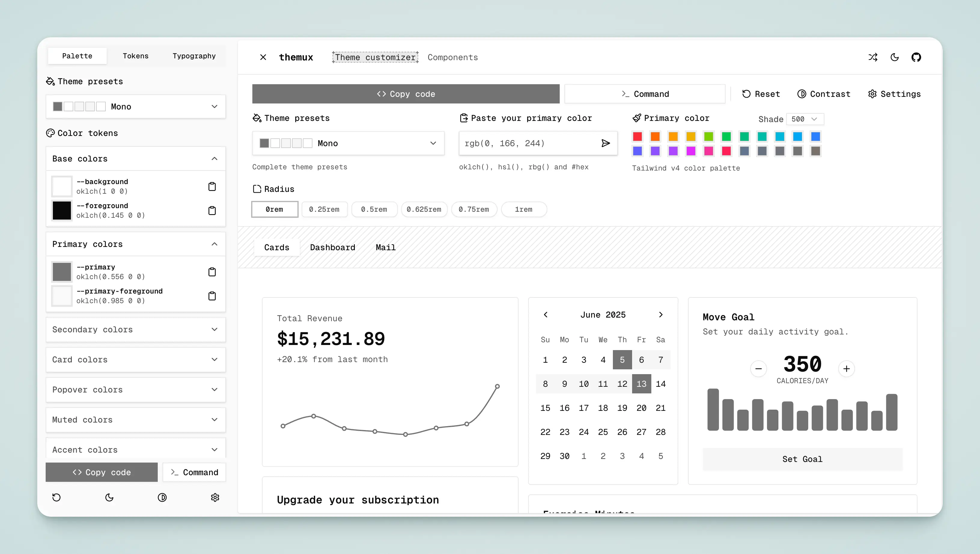980x554 pixels.
Task: Select the 0.5rem radius option
Action: pos(374,209)
